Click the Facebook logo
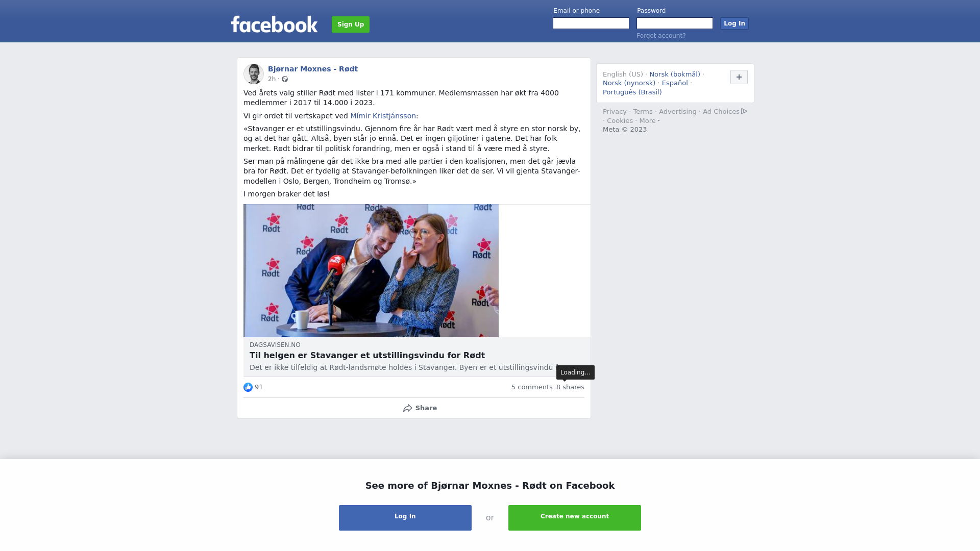Image resolution: width=980 pixels, height=551 pixels. click(x=274, y=24)
